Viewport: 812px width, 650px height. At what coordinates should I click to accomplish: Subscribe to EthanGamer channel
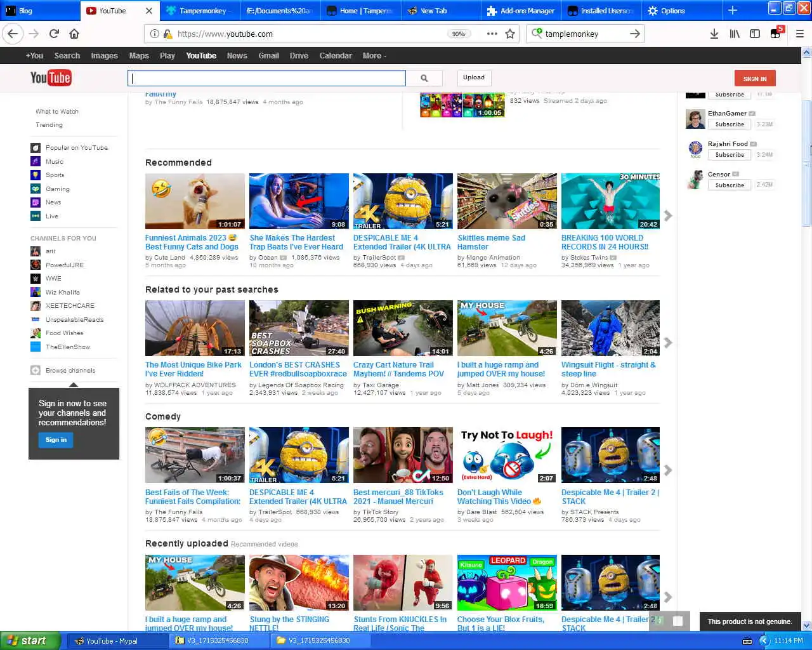pos(730,124)
